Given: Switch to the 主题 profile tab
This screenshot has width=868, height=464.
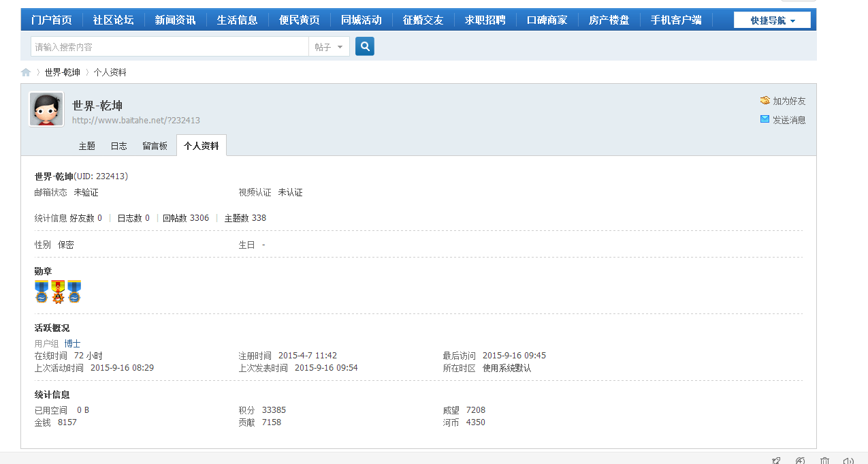Looking at the screenshot, I should click(87, 146).
